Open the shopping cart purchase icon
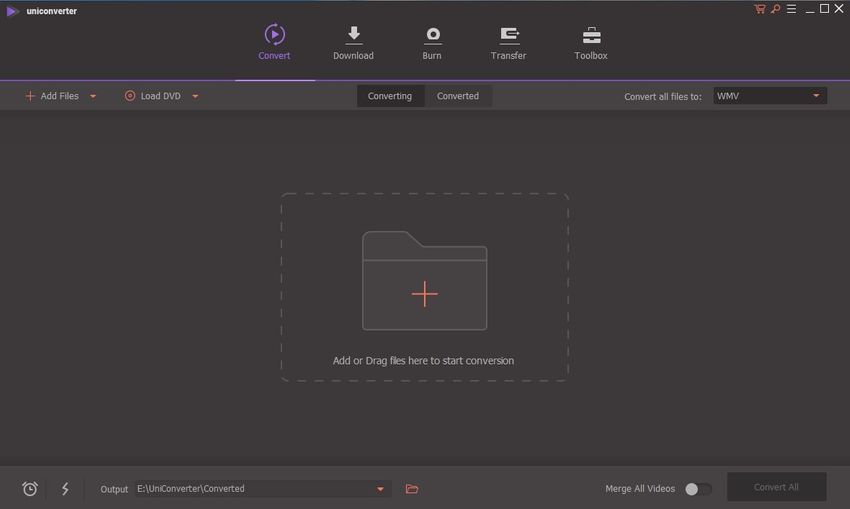 [x=760, y=9]
